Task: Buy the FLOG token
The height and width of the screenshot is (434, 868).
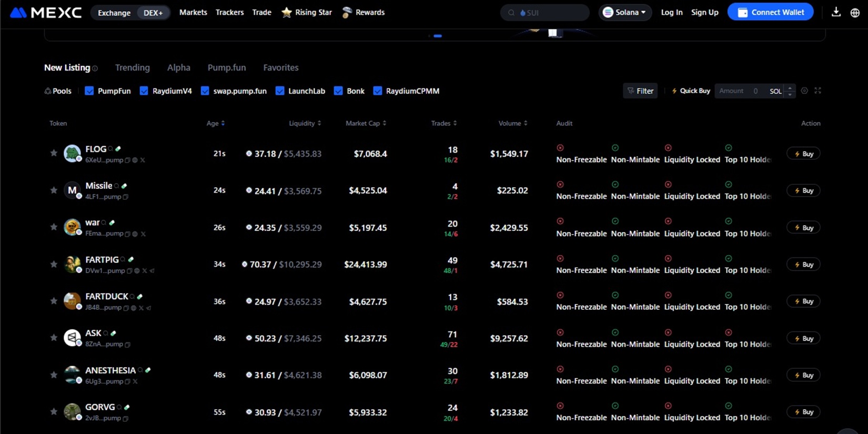Action: (x=803, y=154)
